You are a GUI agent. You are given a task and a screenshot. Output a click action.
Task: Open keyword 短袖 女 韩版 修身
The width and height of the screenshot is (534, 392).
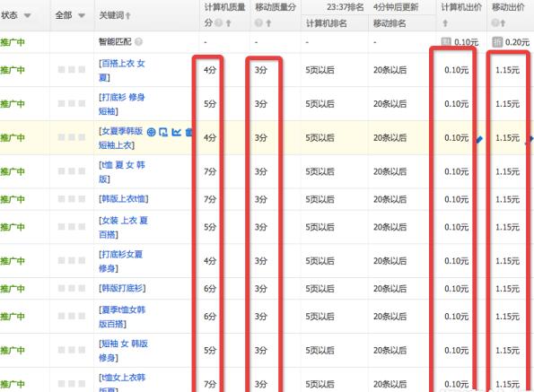(123, 351)
